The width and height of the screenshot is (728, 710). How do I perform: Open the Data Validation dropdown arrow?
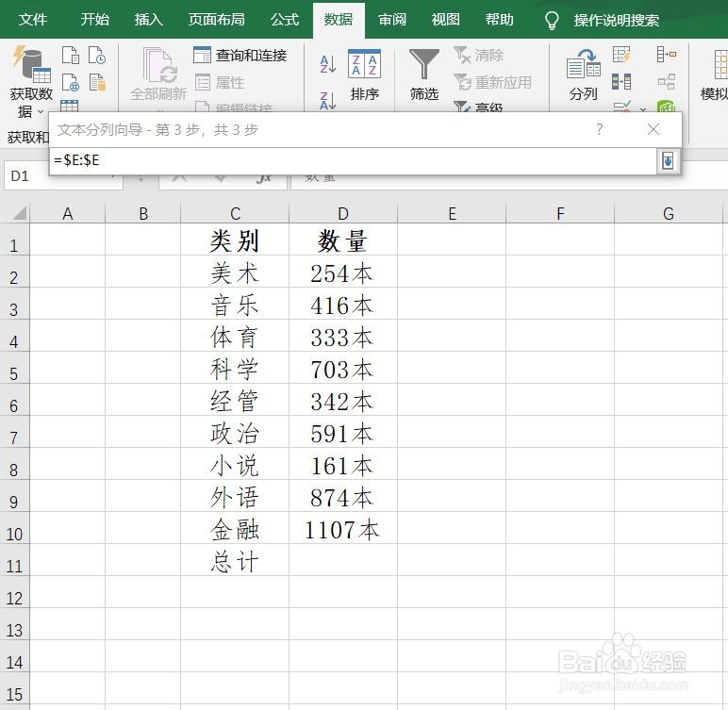643,109
